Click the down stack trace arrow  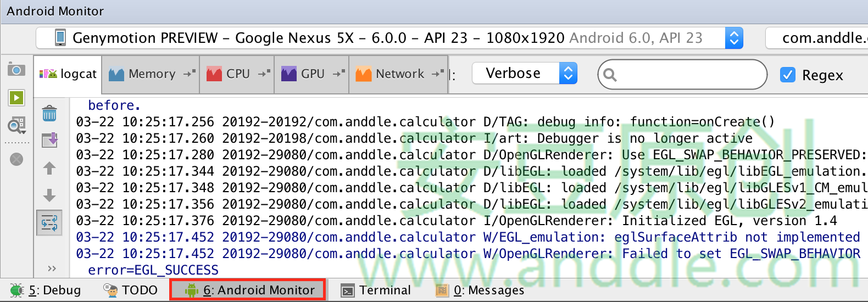click(49, 195)
